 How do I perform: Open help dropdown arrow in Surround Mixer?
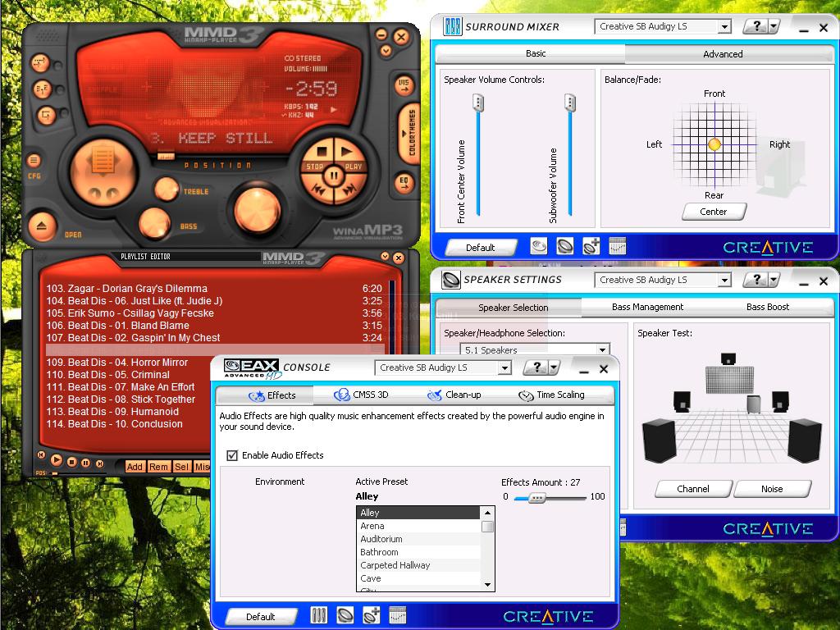pyautogui.click(x=774, y=26)
